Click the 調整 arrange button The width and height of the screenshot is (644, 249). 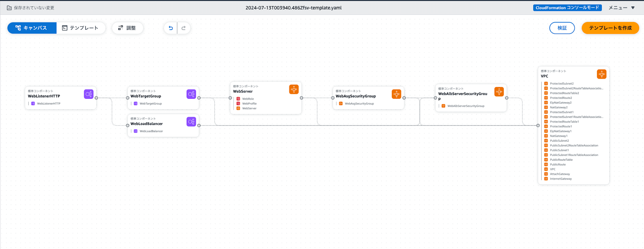[128, 28]
